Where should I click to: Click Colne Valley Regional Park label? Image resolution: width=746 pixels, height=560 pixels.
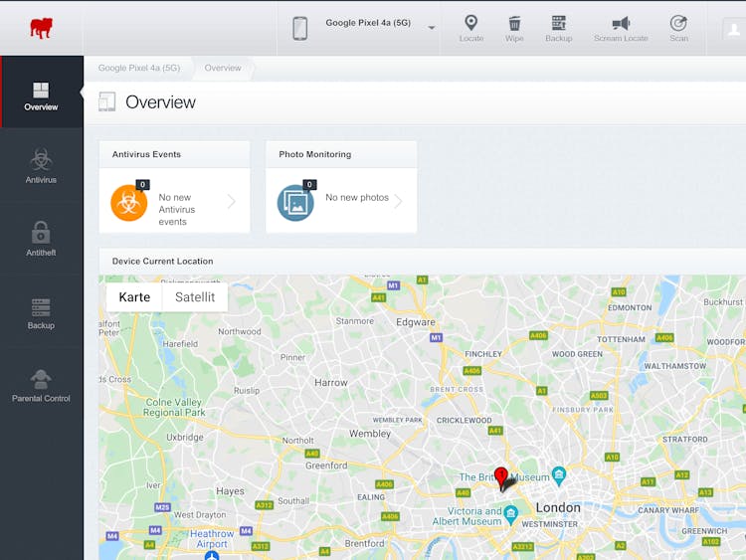pyautogui.click(x=174, y=407)
